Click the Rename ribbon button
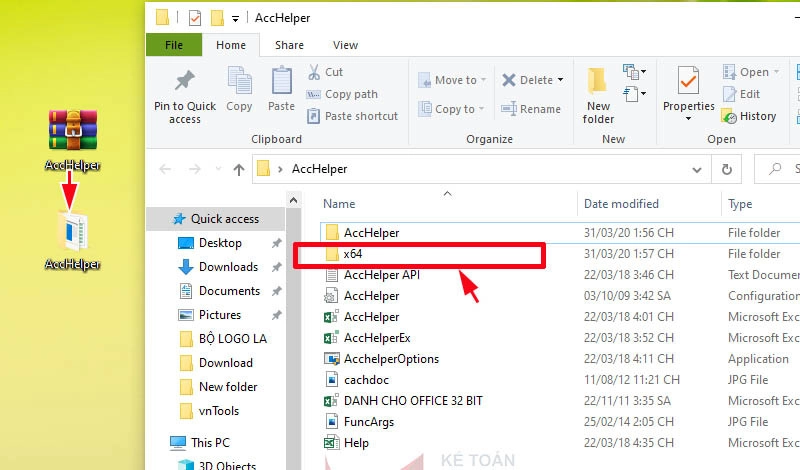 click(x=531, y=109)
